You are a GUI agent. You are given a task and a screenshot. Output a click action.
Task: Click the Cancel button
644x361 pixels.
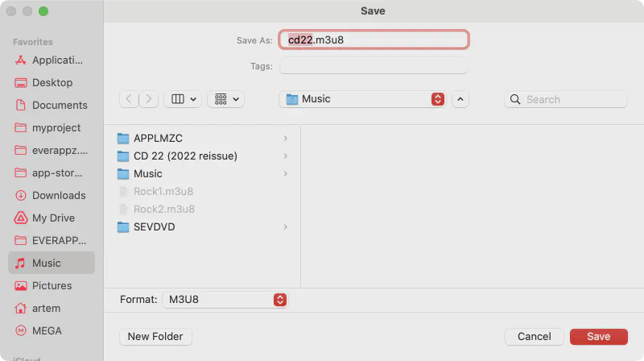(534, 336)
